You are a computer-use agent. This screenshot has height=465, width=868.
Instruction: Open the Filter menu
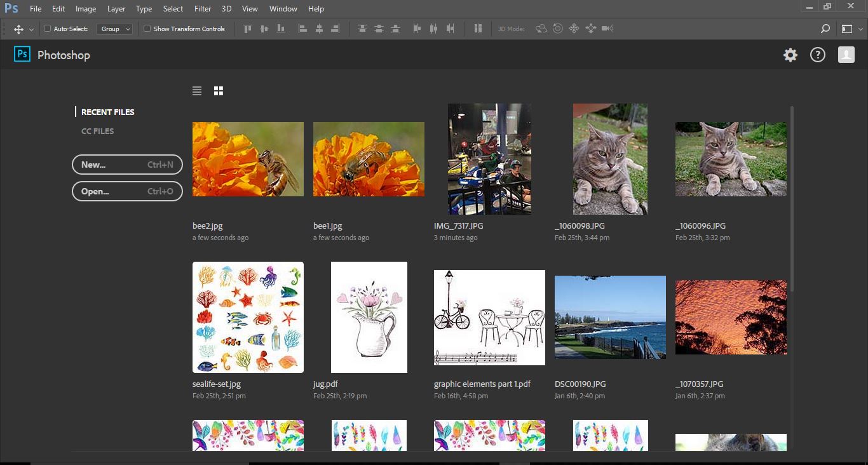(x=203, y=9)
